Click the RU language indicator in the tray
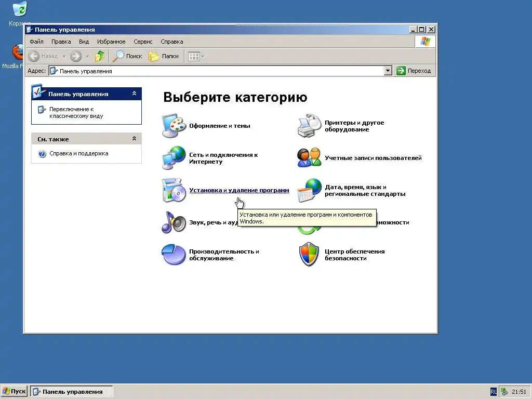Viewport: 532px width, 399px height. 494,392
